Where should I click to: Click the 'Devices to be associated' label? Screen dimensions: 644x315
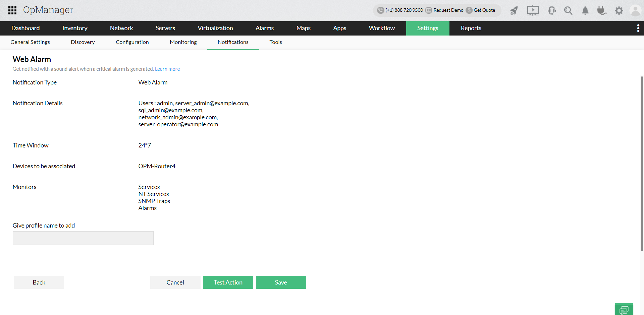[x=44, y=166]
